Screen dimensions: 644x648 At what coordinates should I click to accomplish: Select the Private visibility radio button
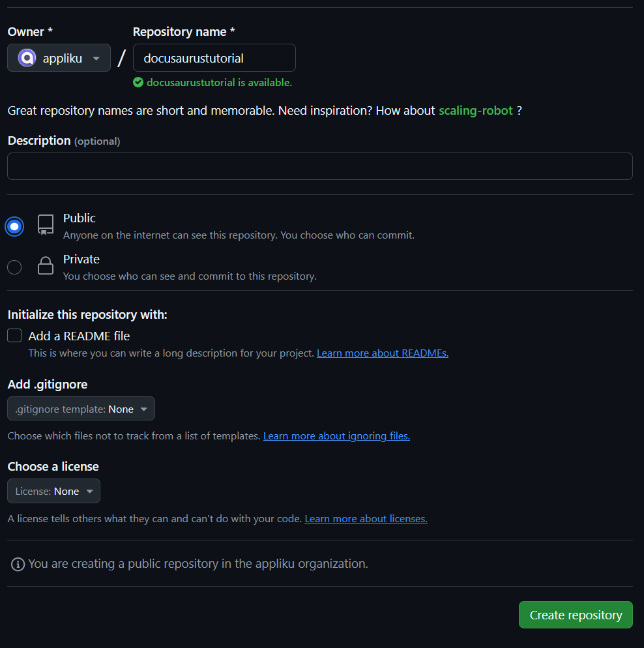(14, 267)
